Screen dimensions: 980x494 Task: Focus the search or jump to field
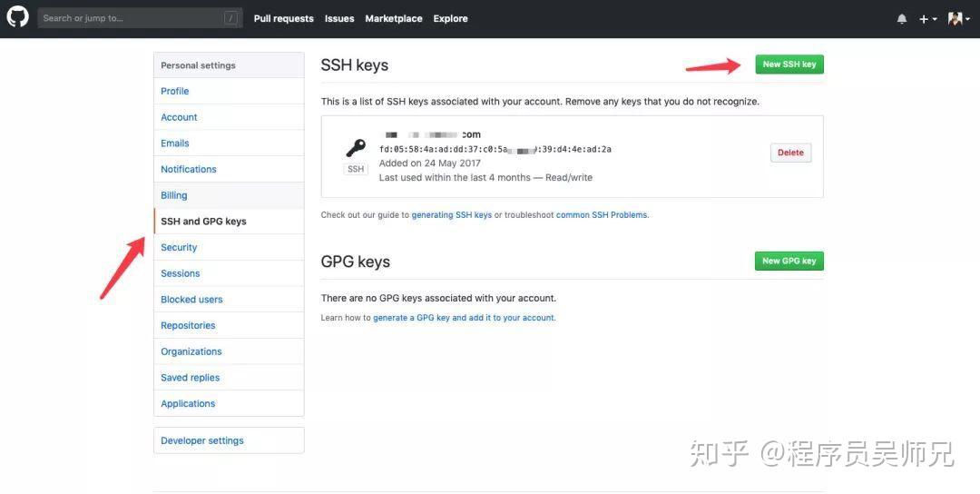point(132,18)
